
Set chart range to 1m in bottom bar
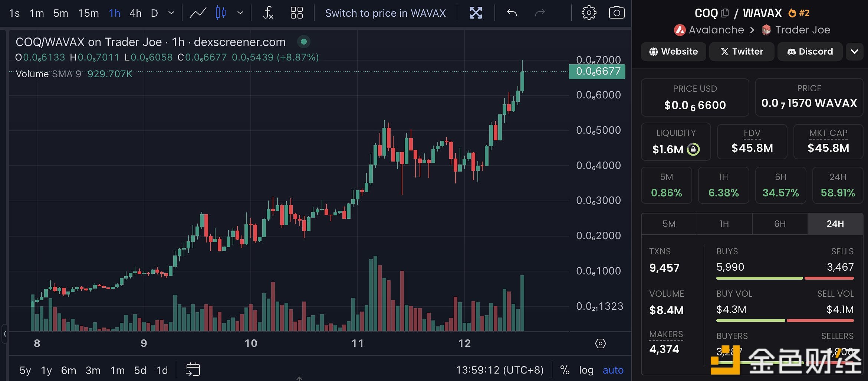(118, 370)
